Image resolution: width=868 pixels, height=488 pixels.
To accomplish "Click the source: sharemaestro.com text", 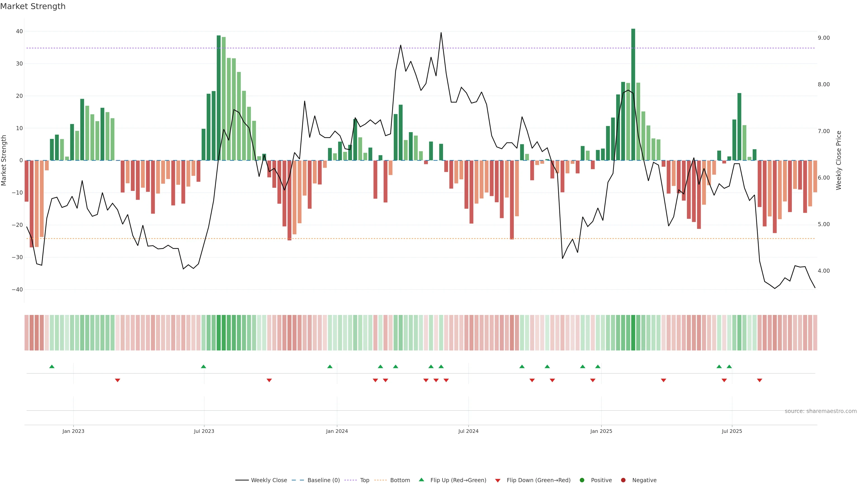I will [821, 411].
